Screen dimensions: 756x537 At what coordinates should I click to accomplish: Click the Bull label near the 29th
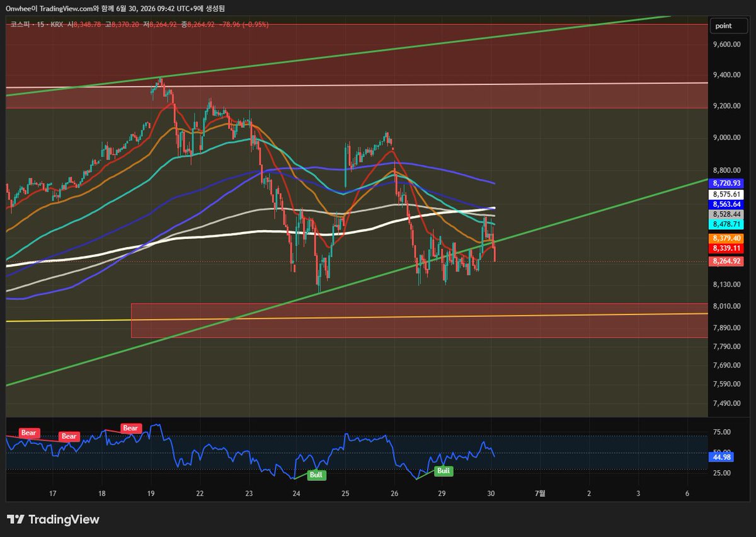click(x=444, y=470)
